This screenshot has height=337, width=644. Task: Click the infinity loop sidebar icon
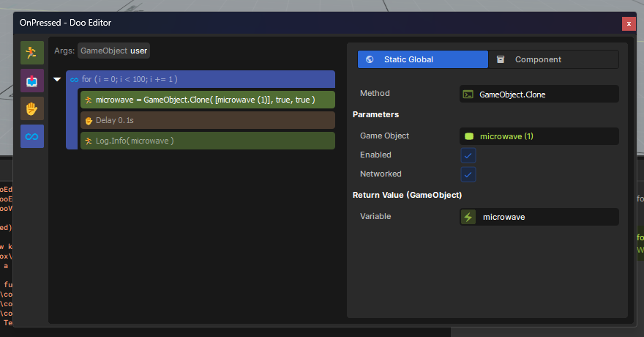[x=31, y=136]
